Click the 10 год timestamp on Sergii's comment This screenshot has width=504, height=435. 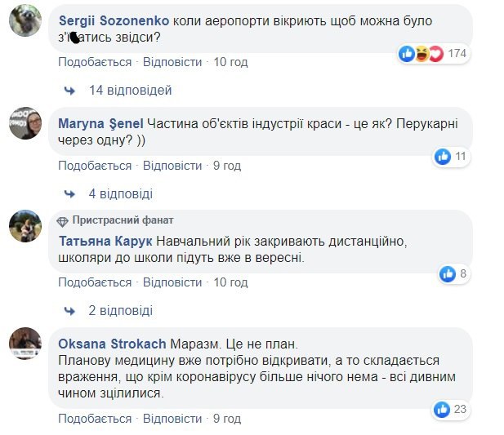click(230, 62)
